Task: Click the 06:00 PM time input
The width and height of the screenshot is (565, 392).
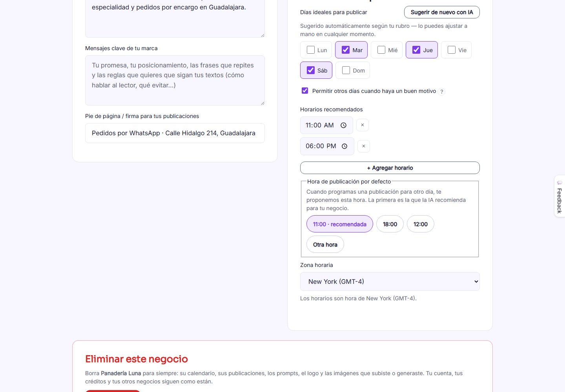Action: pyautogui.click(x=327, y=146)
